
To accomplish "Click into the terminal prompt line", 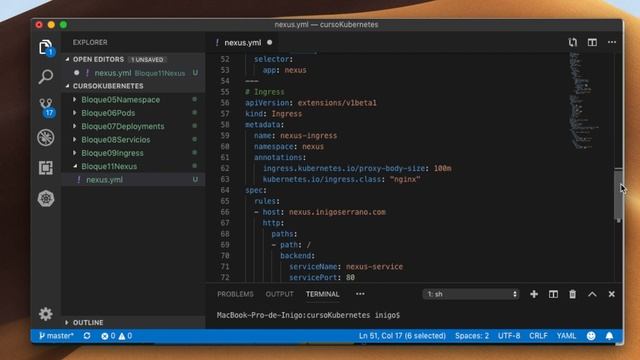I will (308, 315).
